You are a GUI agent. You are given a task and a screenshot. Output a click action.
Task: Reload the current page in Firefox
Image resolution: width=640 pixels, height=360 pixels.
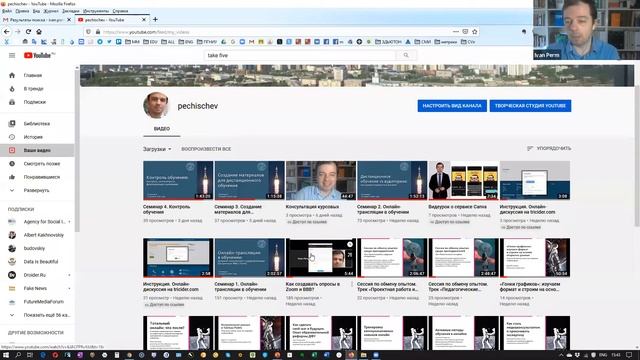click(x=28, y=31)
